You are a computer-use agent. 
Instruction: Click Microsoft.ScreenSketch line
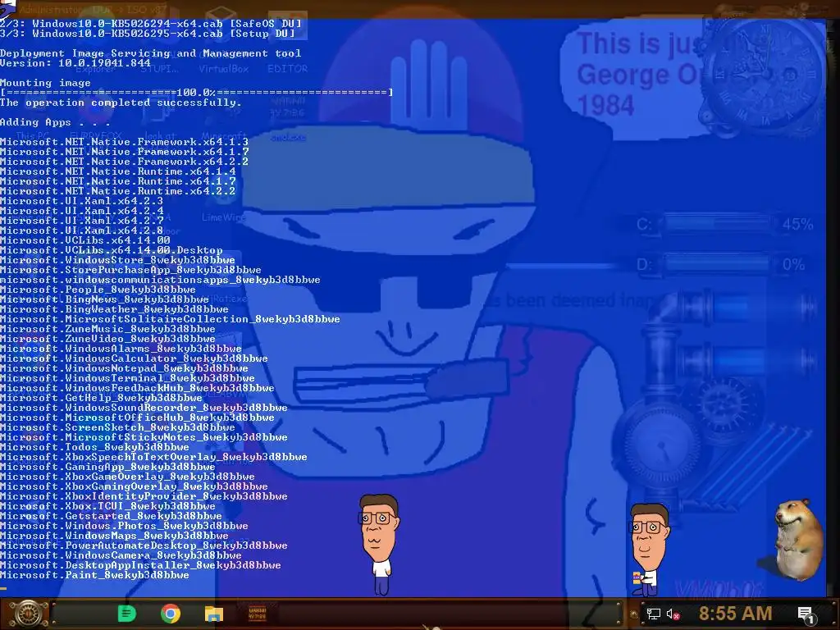click(117, 427)
